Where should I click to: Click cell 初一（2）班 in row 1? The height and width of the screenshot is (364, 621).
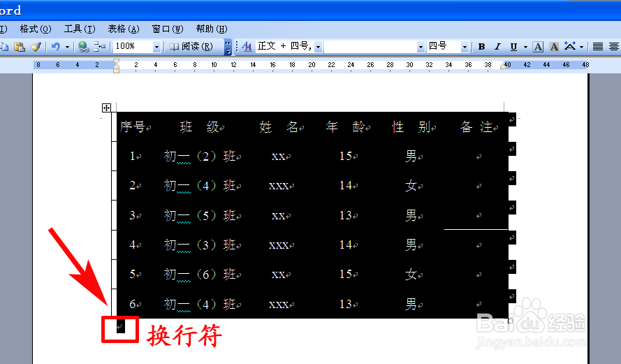click(x=199, y=156)
